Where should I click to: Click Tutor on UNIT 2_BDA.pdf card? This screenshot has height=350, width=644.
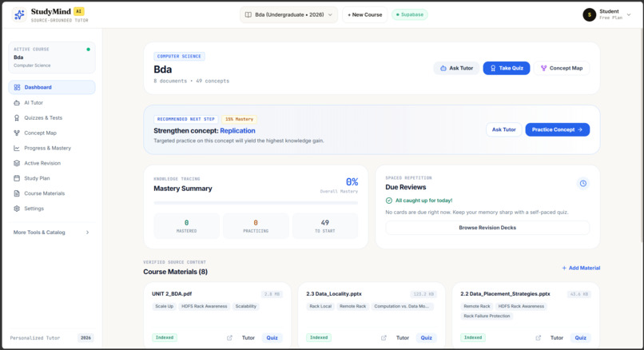tap(248, 338)
